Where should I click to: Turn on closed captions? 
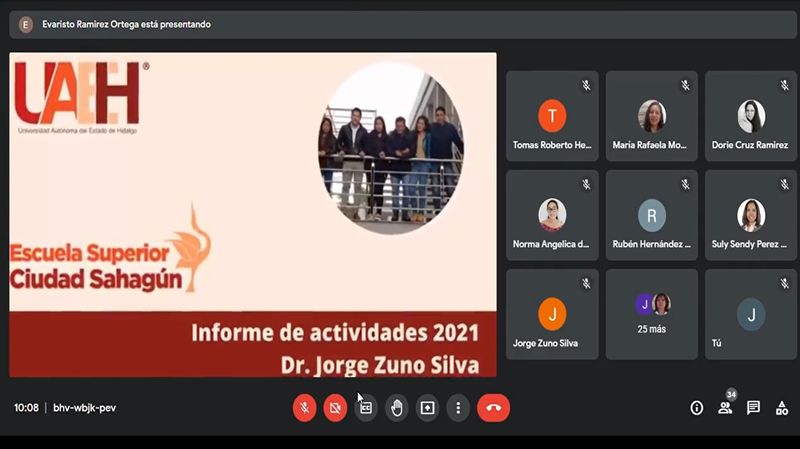(366, 408)
